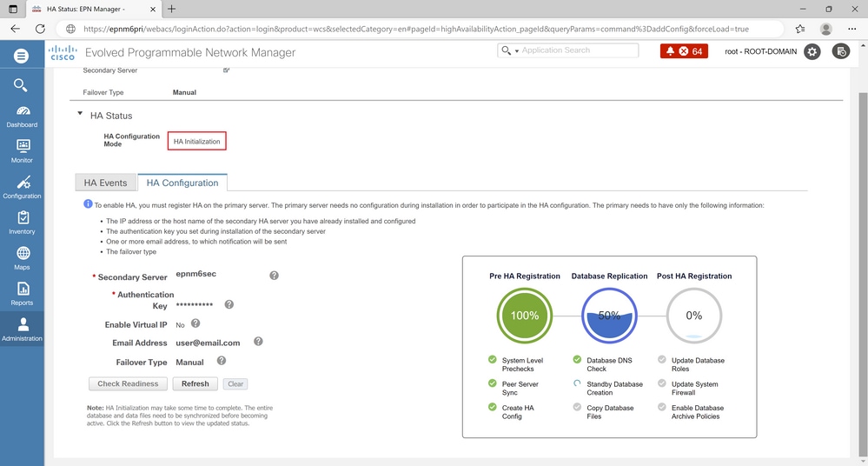Click the Post HA Registration 0% progress circle
Image resolution: width=868 pixels, height=466 pixels.
point(693,316)
